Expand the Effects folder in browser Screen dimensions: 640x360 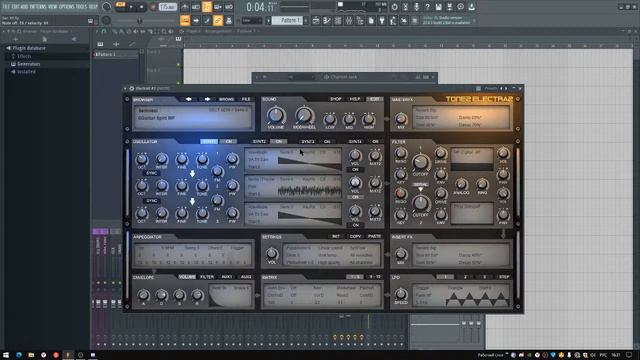pos(24,56)
